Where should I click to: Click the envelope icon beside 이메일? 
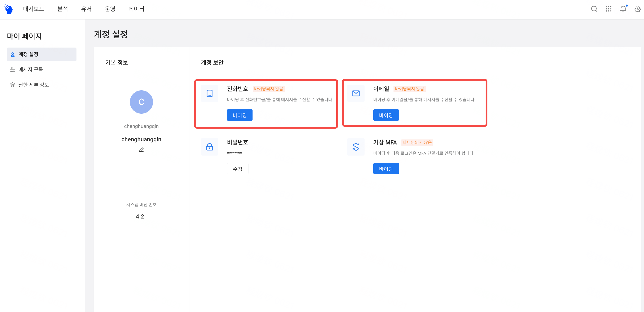(356, 93)
